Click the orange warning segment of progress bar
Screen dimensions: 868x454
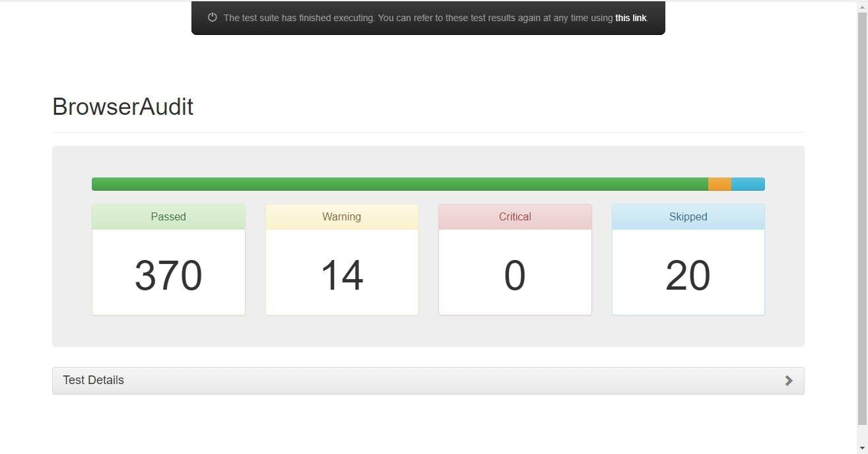719,184
